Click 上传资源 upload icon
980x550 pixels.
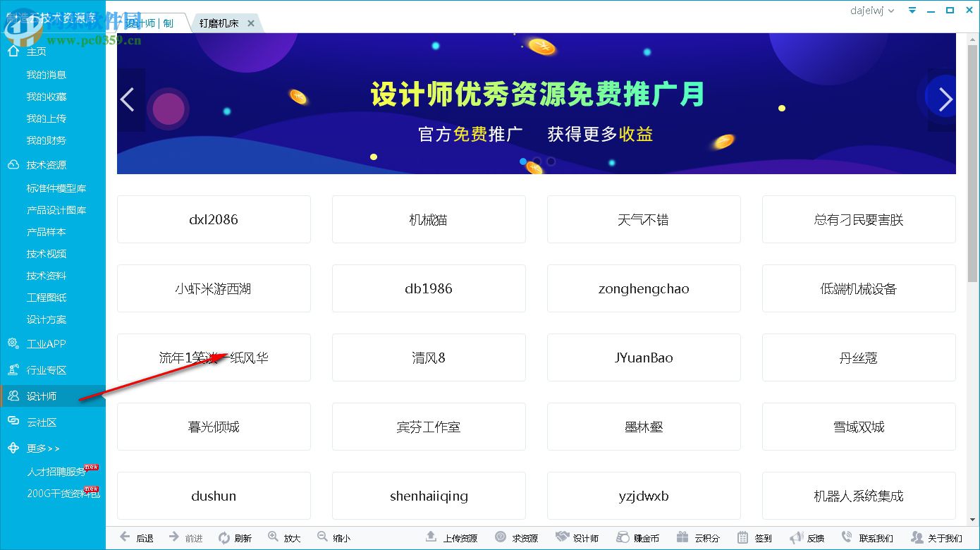click(x=431, y=537)
